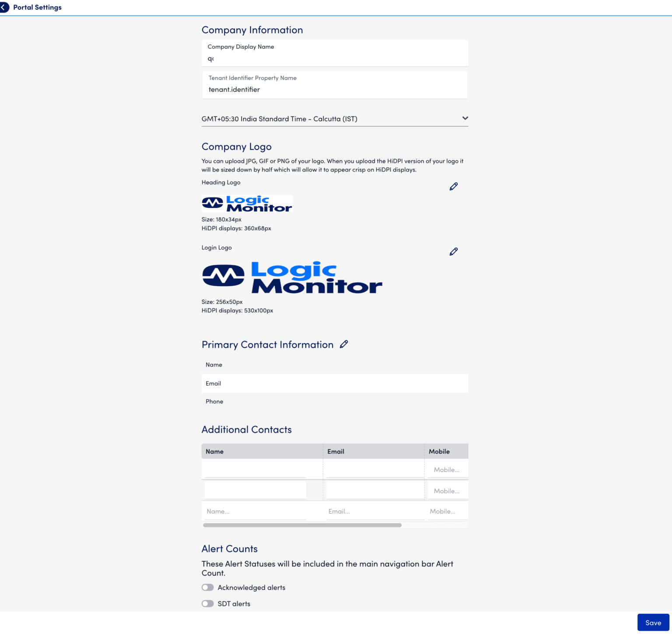Click the Save button
The image size is (672, 634).
pos(653,622)
